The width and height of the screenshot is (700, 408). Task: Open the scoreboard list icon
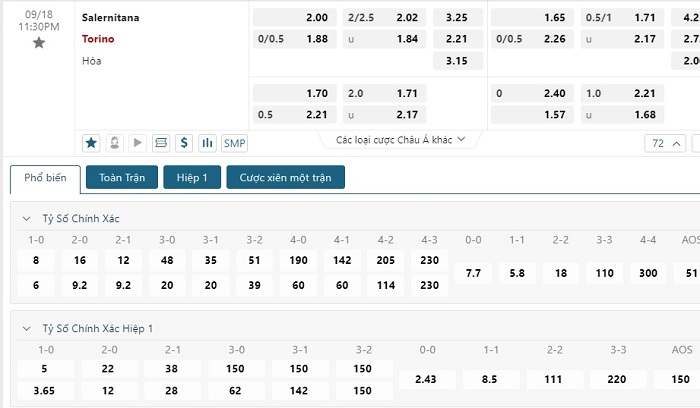[x=161, y=143]
